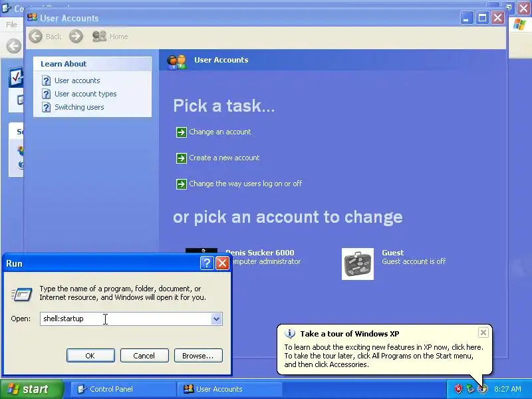Open the 'Switching users' help topic
Viewport: 532px width, 399px height.
point(79,107)
